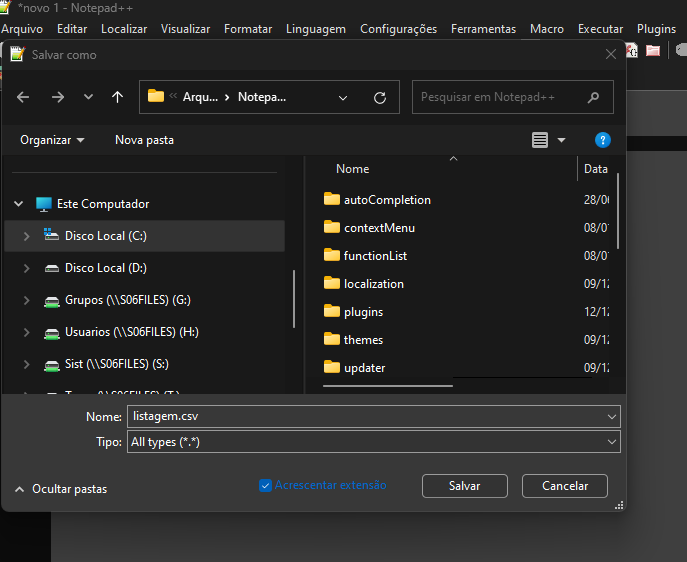Expand Disco Local (D:) node

[26, 268]
